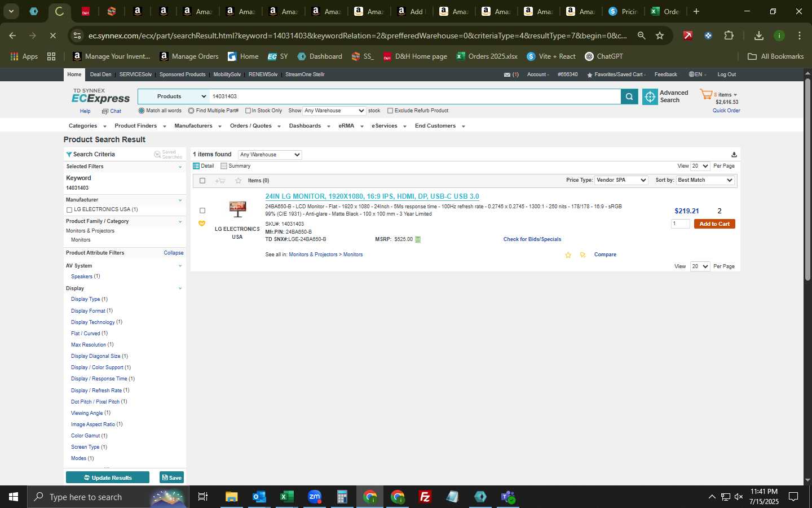Open the Dashboards menu

pos(310,126)
